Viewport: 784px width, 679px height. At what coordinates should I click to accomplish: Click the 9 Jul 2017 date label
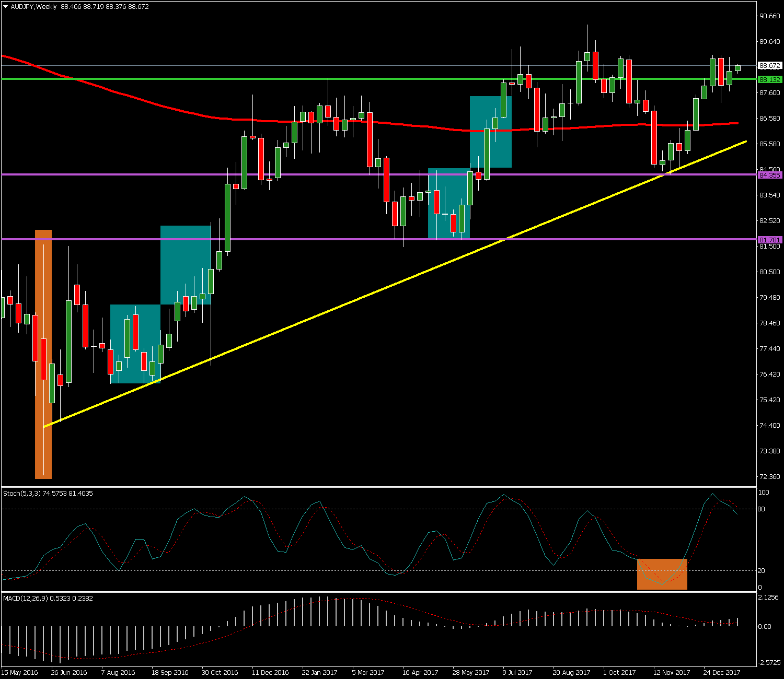[517, 672]
